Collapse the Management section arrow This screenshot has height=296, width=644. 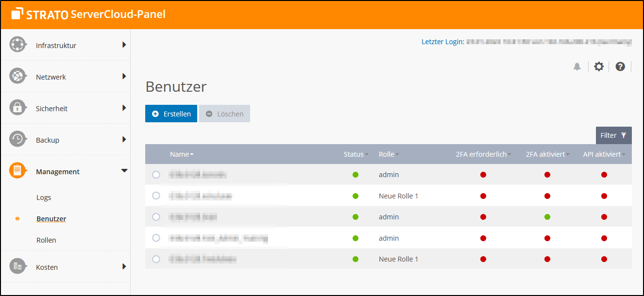point(124,171)
